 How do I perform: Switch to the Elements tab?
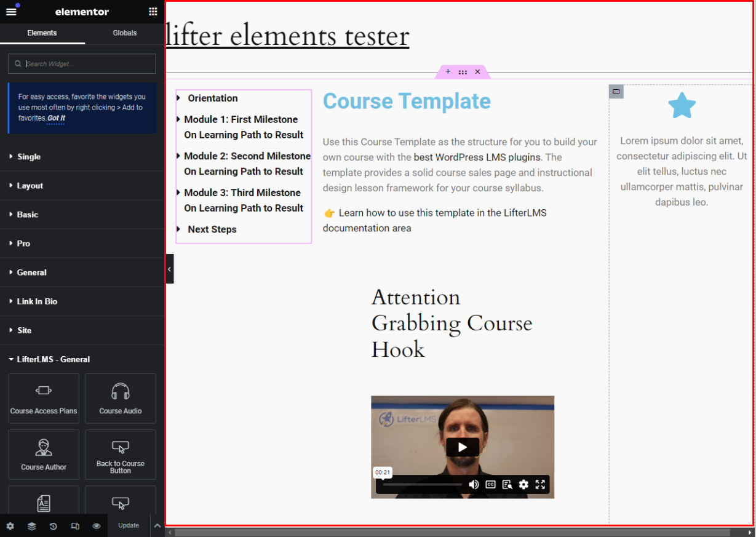[x=42, y=33]
